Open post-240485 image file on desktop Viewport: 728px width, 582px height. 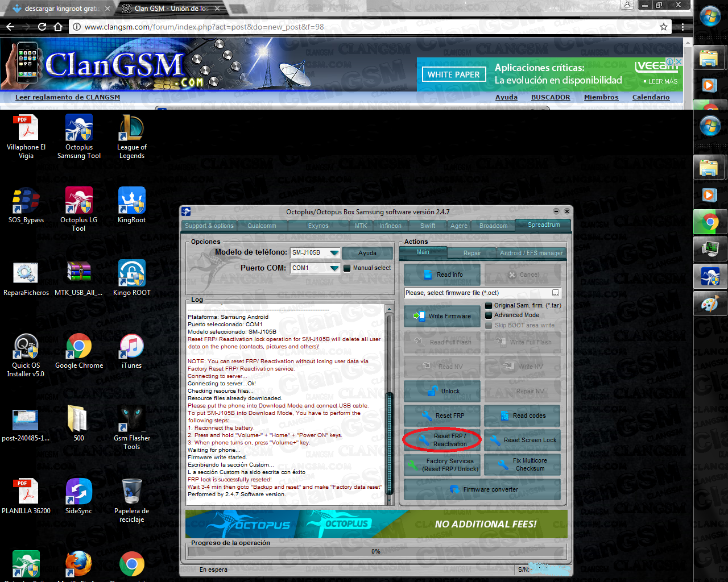coord(26,423)
